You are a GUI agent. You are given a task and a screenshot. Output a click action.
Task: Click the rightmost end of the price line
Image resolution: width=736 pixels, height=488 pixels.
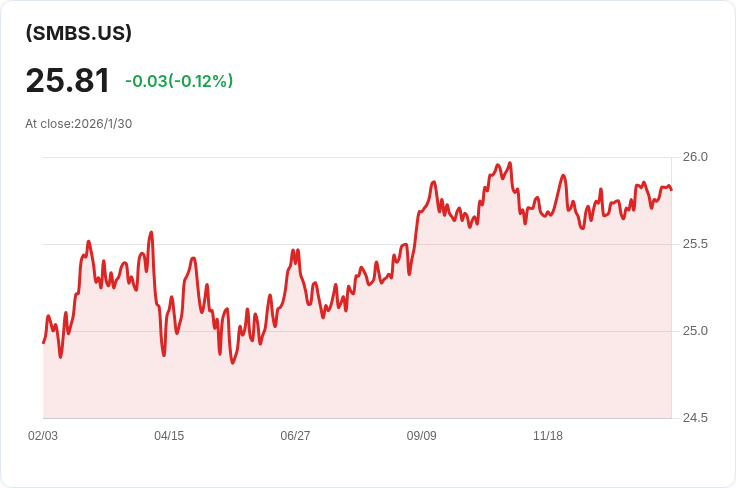[671, 189]
